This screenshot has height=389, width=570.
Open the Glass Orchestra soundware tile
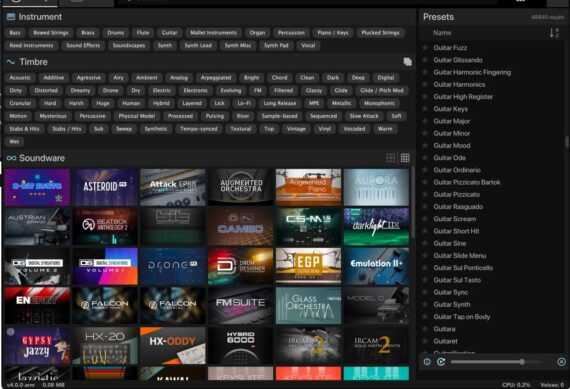coord(308,306)
